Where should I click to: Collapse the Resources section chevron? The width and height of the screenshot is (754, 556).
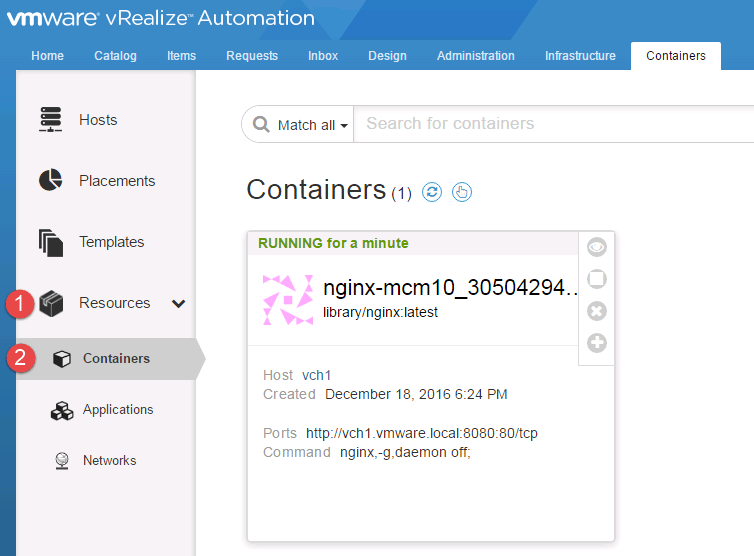179,303
